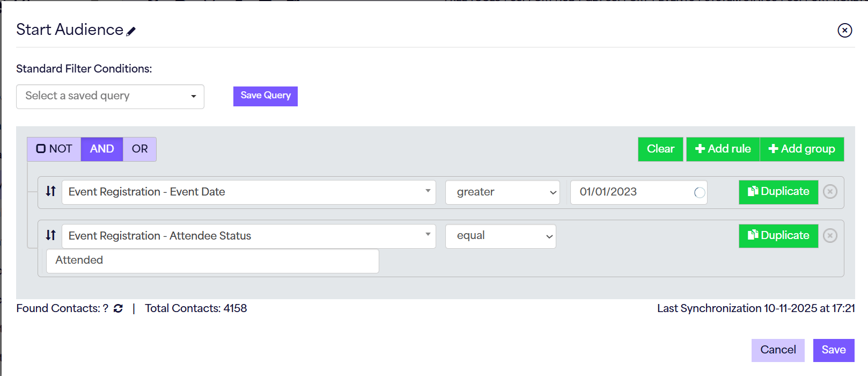Image resolution: width=868 pixels, height=376 pixels.
Task: Duplicate the Event Date rule
Action: (x=778, y=192)
